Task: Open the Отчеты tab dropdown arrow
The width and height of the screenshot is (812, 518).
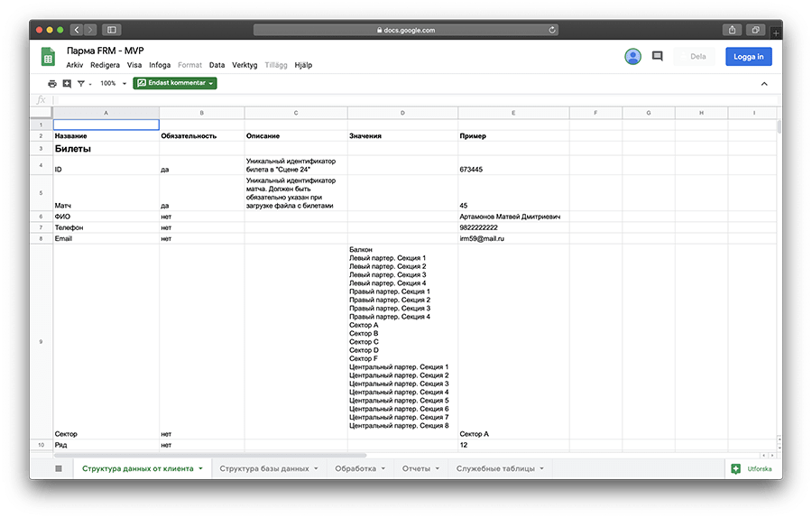Action: coord(439,468)
